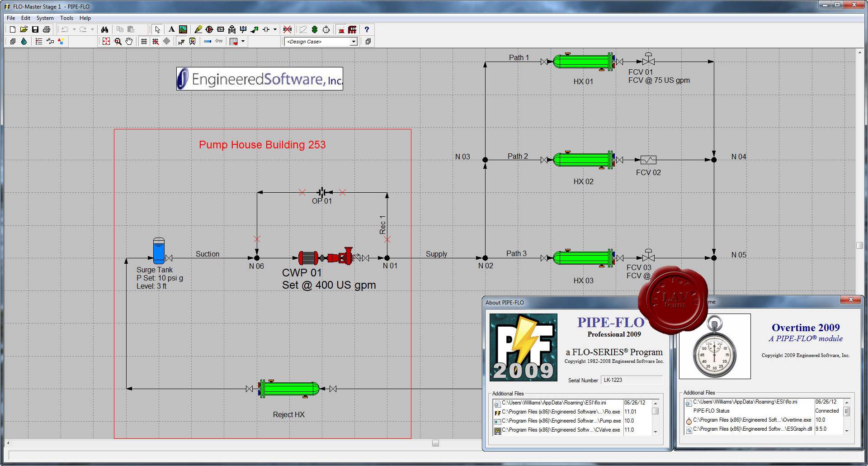This screenshot has width=868, height=466.
Task: Expand the table view dropdown arrow
Action: [243, 41]
